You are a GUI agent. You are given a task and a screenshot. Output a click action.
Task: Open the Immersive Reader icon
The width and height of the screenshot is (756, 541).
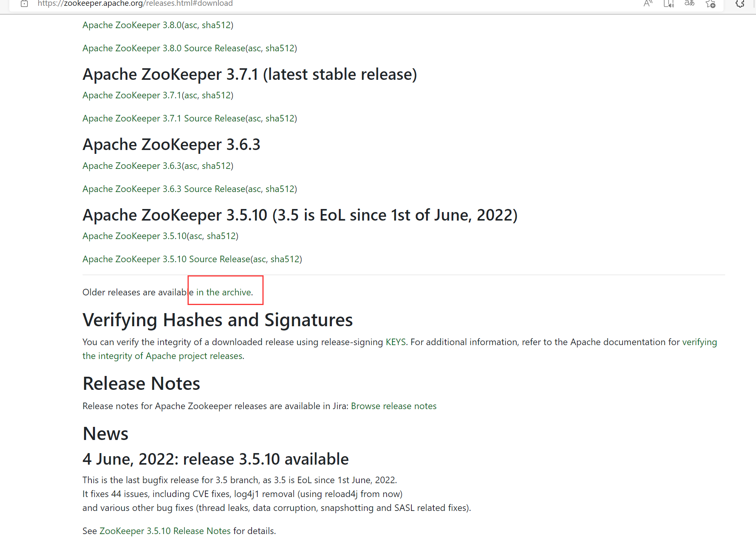point(668,4)
